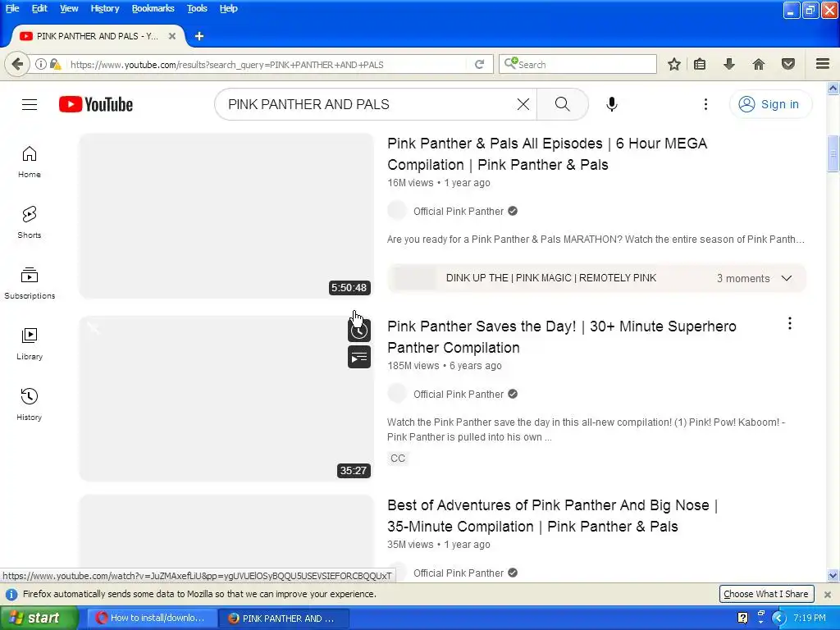Add Saves the Day video to queue
840x630 pixels.
pyautogui.click(x=359, y=358)
